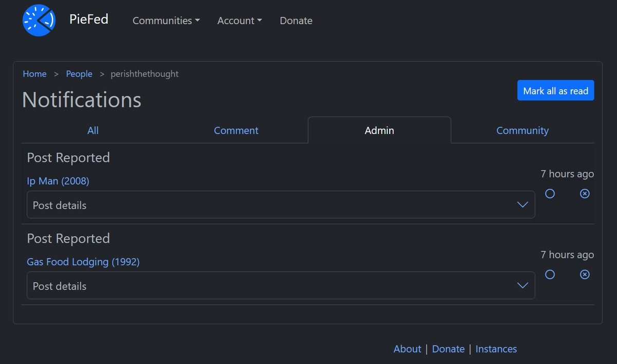Dismiss the Ip Man report notification

pos(585,194)
